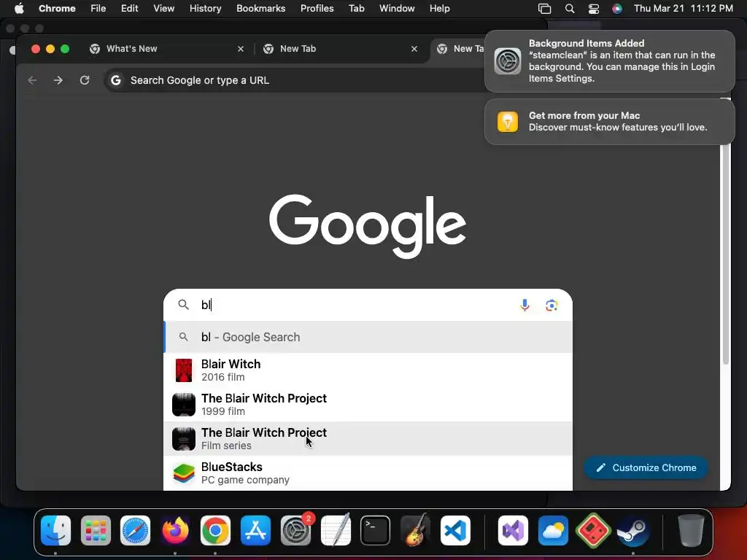This screenshot has width=747, height=560.
Task: Open the Bookmarks menu
Action: click(x=260, y=9)
